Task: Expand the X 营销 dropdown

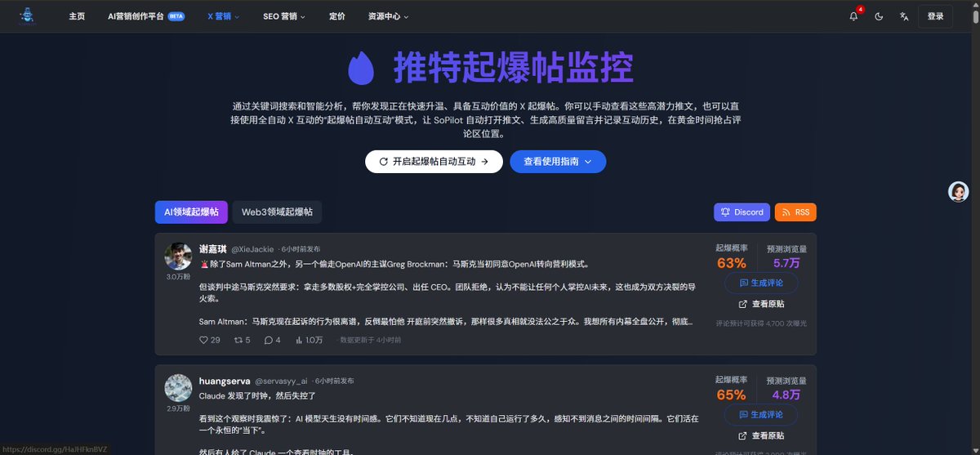Action: (x=224, y=16)
